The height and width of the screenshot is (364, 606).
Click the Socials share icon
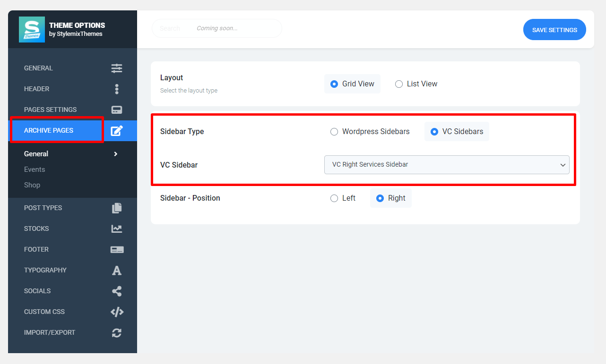[117, 291]
